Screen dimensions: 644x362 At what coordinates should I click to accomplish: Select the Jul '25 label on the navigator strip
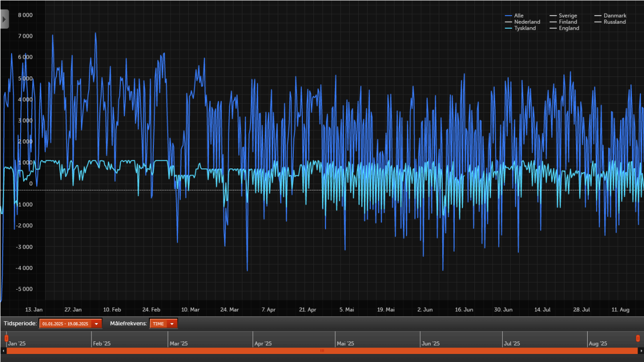coord(512,343)
